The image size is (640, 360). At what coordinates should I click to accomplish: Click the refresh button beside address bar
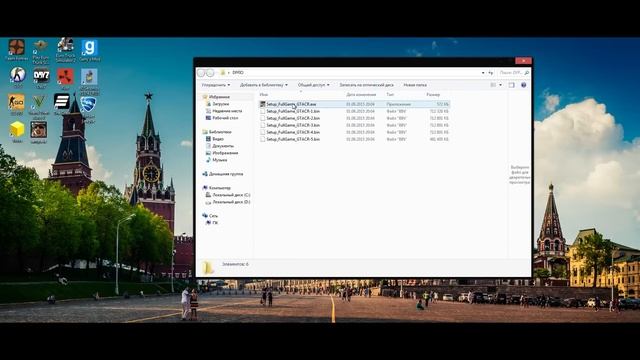[x=491, y=73]
